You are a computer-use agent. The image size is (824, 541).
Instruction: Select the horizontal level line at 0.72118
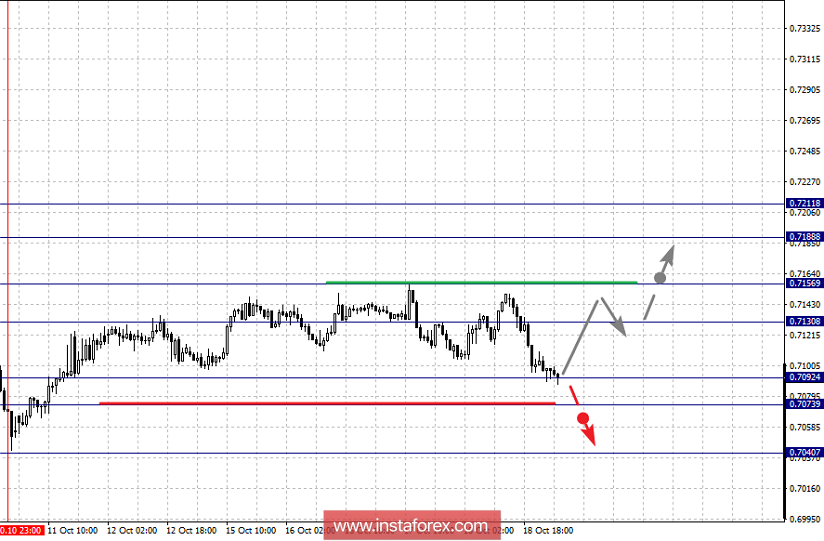pos(392,203)
